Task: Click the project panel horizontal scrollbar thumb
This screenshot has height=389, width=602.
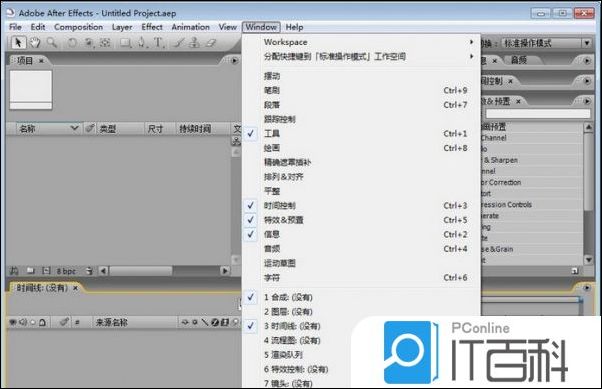Action: point(141,271)
